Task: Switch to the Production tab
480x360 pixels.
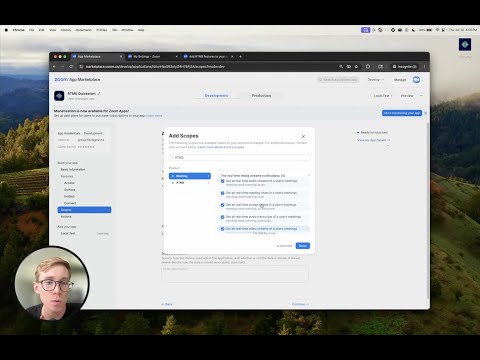Action: (x=261, y=96)
